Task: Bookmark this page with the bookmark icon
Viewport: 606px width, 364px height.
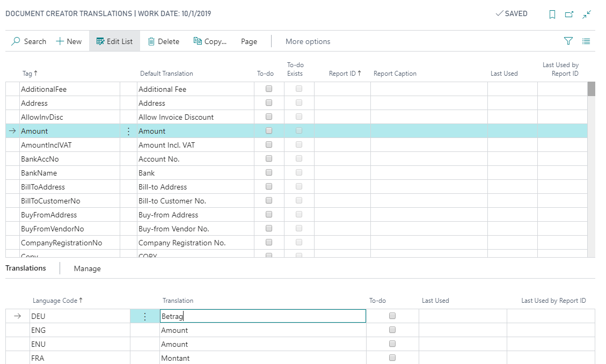Action: point(552,14)
